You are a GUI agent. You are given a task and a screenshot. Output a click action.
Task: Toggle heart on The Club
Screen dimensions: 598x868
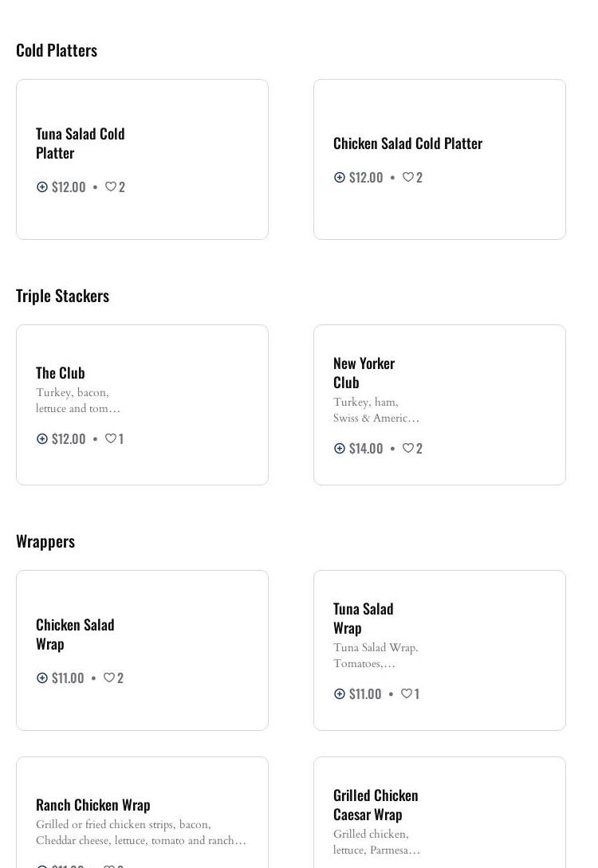[111, 438]
